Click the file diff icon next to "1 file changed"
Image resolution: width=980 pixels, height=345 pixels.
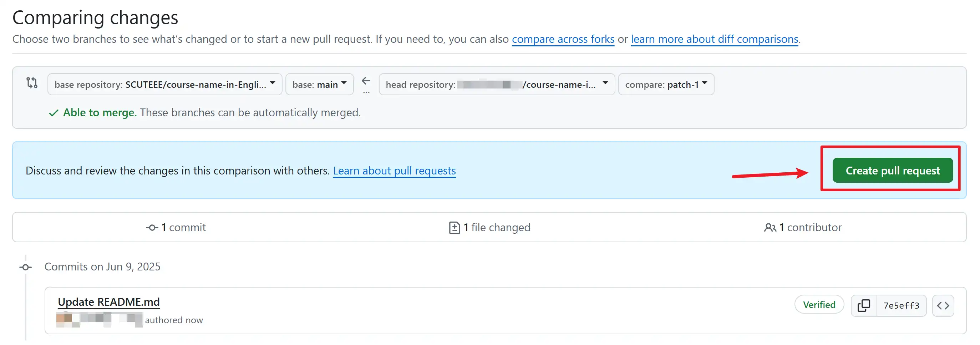pos(454,227)
